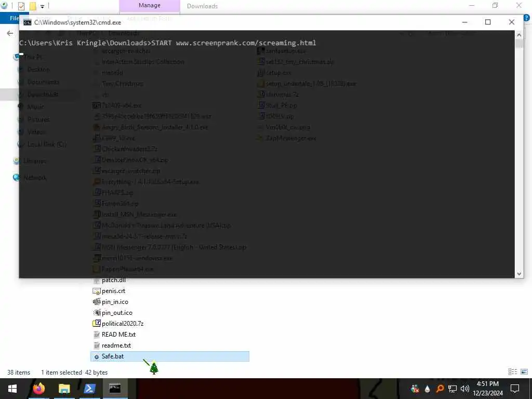Open the Customize Quick Access Toolbar dropdown
Screen dimensions: 532x399
43,6
